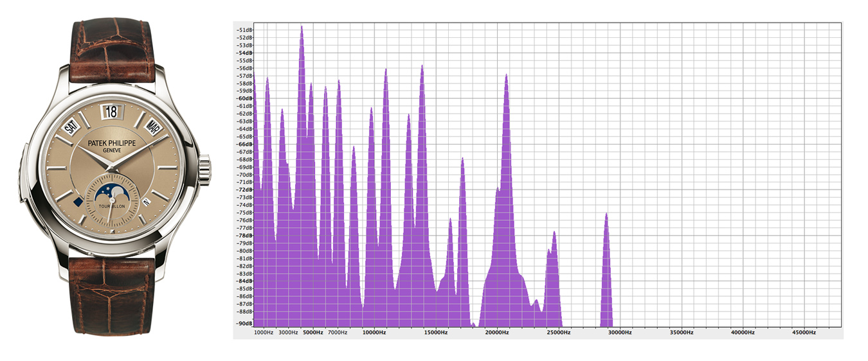Image resolution: width=868 pixels, height=361 pixels.
Task: Click the SAT day window on dial
Action: click(71, 126)
